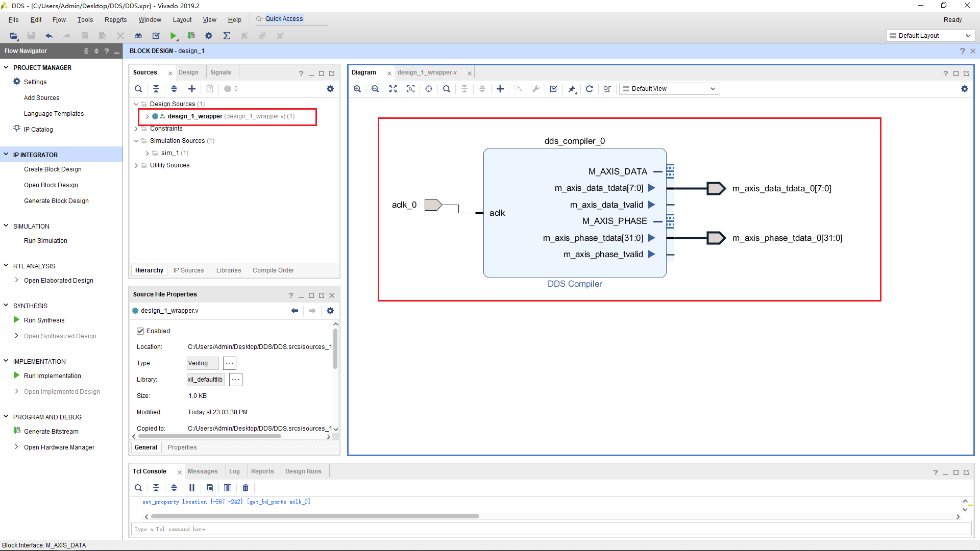Open the Default View dropdown
980x551 pixels.
click(669, 89)
